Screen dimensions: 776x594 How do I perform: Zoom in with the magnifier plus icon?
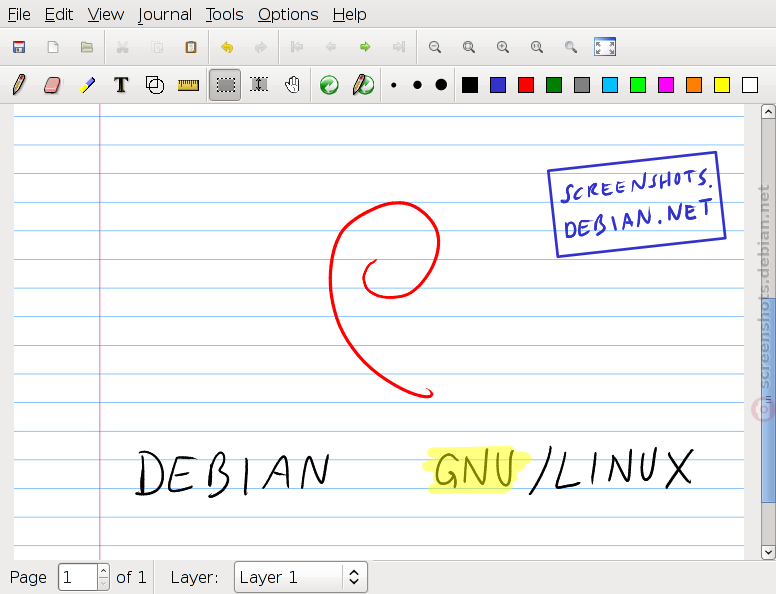503,47
